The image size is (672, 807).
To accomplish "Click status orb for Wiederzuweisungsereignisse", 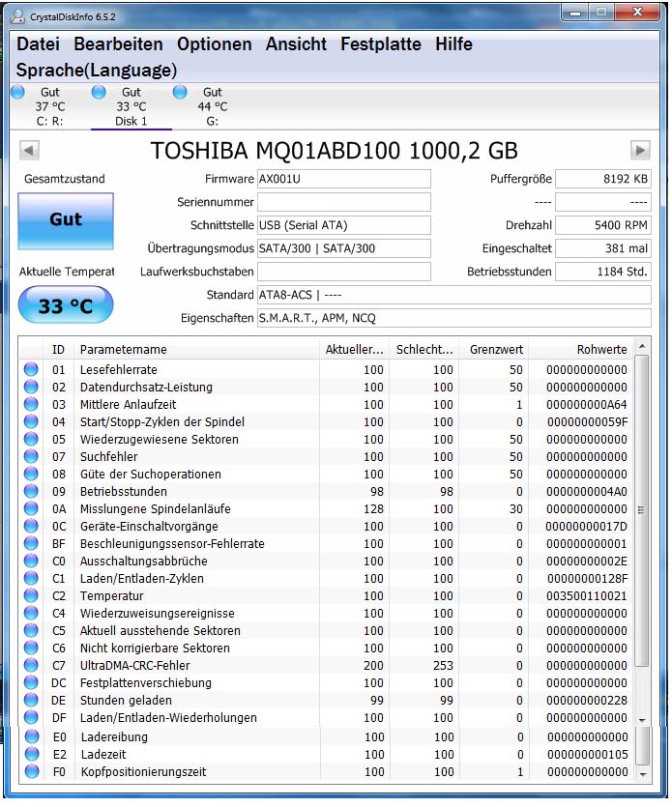I will click(x=31, y=613).
